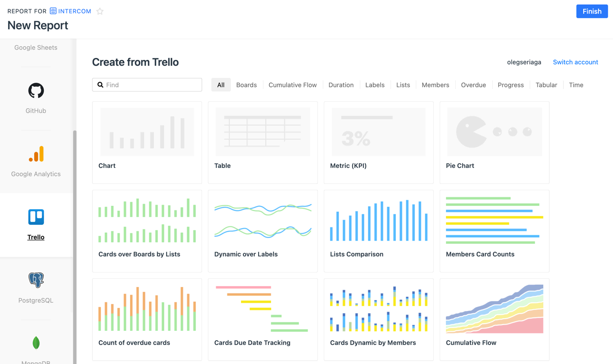Click the GitHub octocat icon in sidebar
Screen dimensions: 613x364
tap(36, 91)
